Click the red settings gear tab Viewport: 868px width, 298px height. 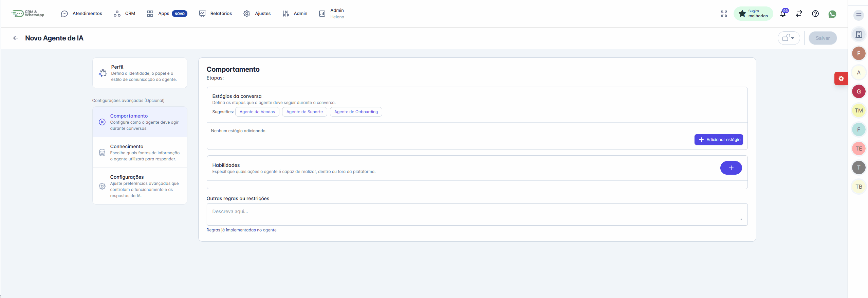[841, 78]
